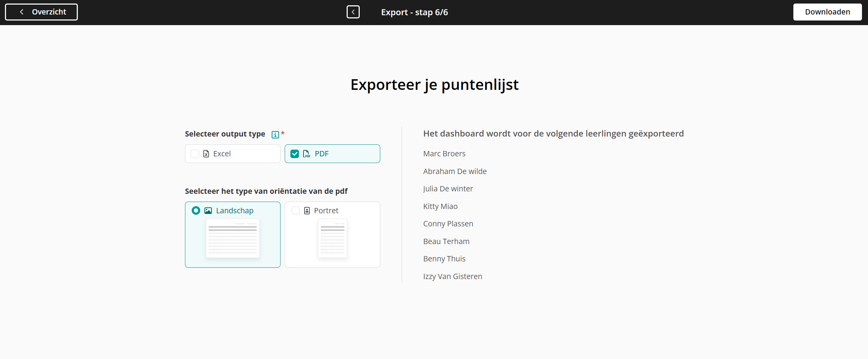Click student name Conny Plassen
Screen dimensions: 868x359
point(448,224)
